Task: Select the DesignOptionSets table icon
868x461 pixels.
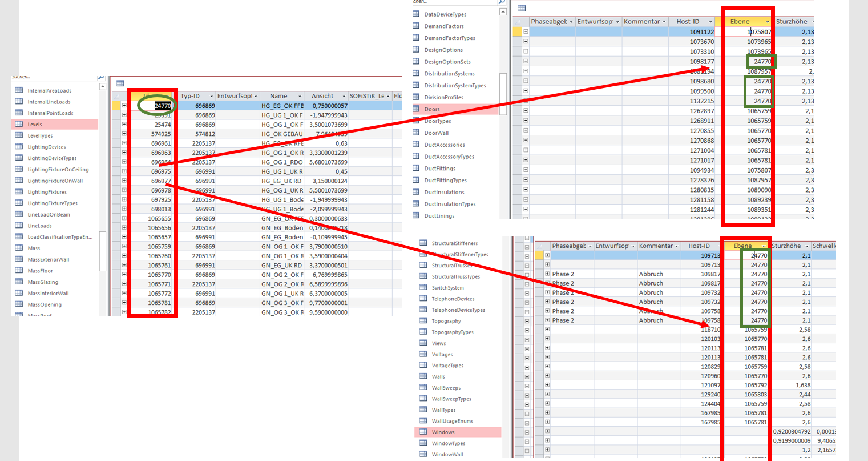Action: click(x=416, y=62)
